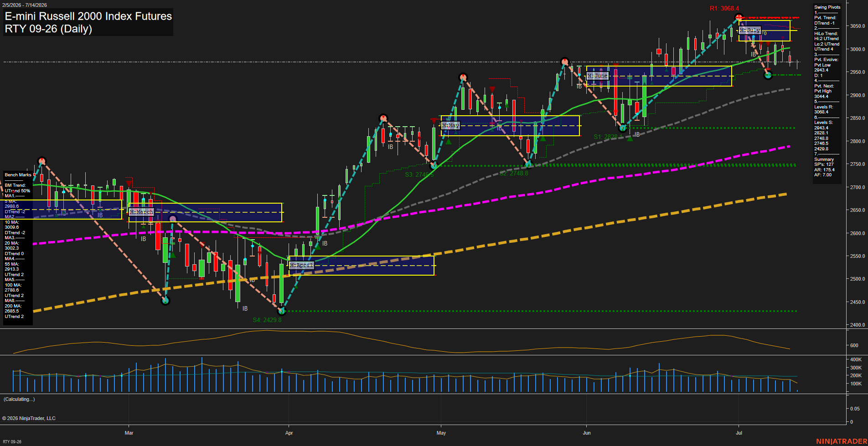The height and width of the screenshot is (446, 868).
Task: Click the May label on time axis
Action: 441,433
